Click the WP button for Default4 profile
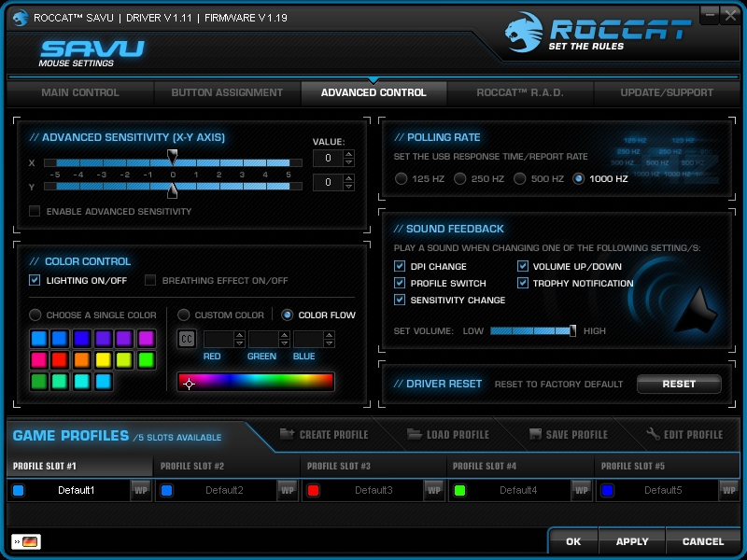The width and height of the screenshot is (747, 560). [x=583, y=490]
